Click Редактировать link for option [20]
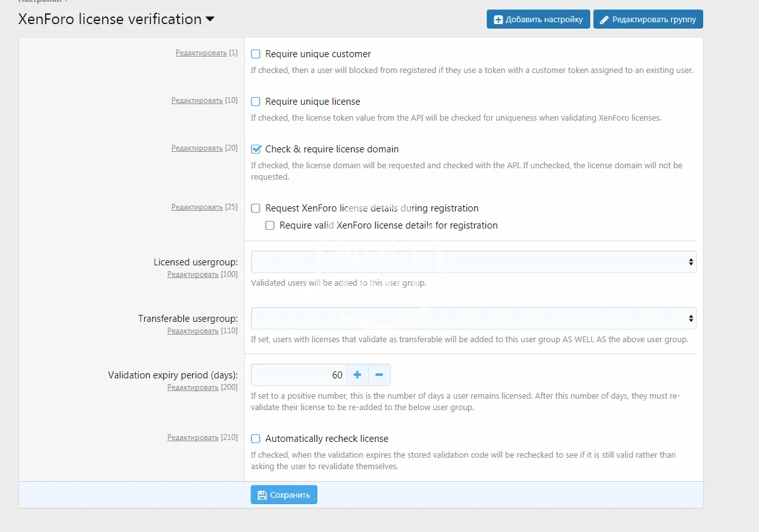This screenshot has height=532, width=759. tap(197, 148)
